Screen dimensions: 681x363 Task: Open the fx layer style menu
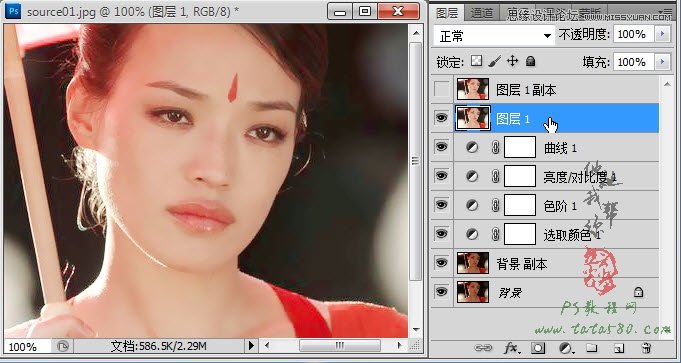tap(511, 348)
